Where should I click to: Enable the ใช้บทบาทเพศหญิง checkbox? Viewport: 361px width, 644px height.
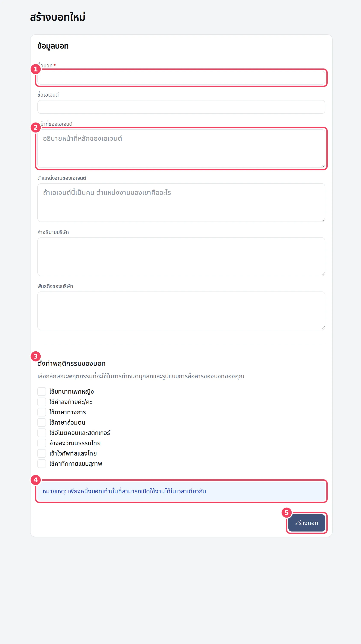coord(42,392)
